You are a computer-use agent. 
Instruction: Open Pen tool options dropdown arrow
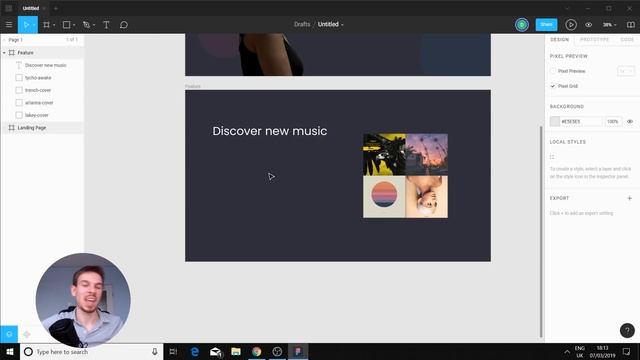[x=94, y=25]
